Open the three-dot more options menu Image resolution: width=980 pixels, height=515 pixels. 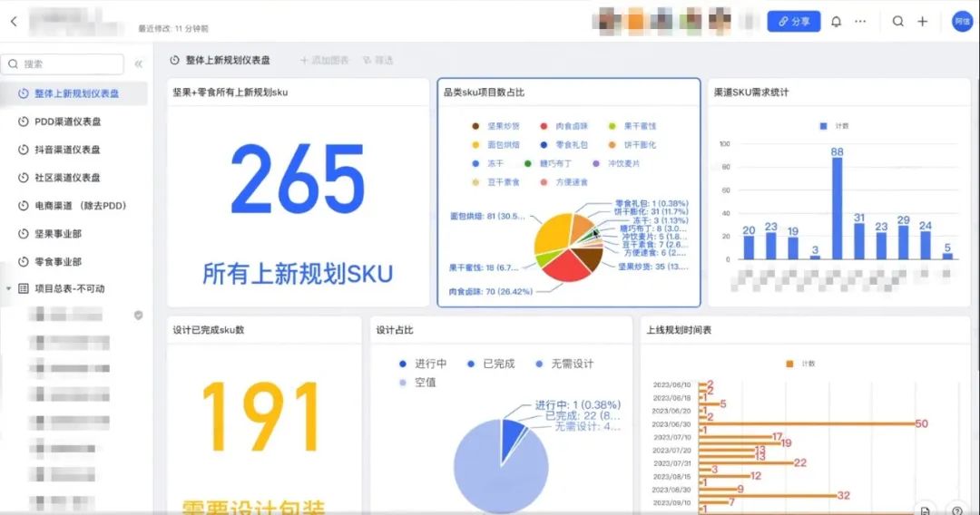(860, 21)
